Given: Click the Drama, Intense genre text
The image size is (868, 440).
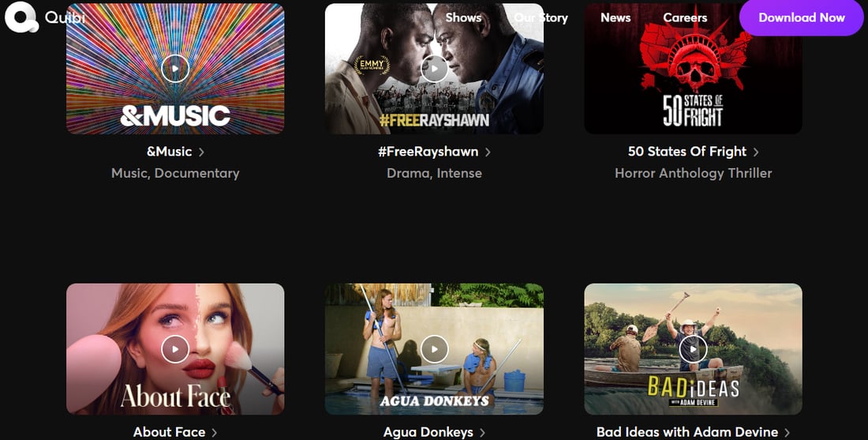Looking at the screenshot, I should (434, 174).
